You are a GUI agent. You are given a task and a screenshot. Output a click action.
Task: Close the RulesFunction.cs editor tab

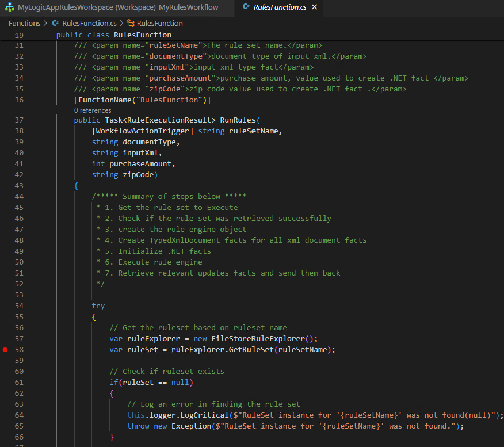(314, 7)
